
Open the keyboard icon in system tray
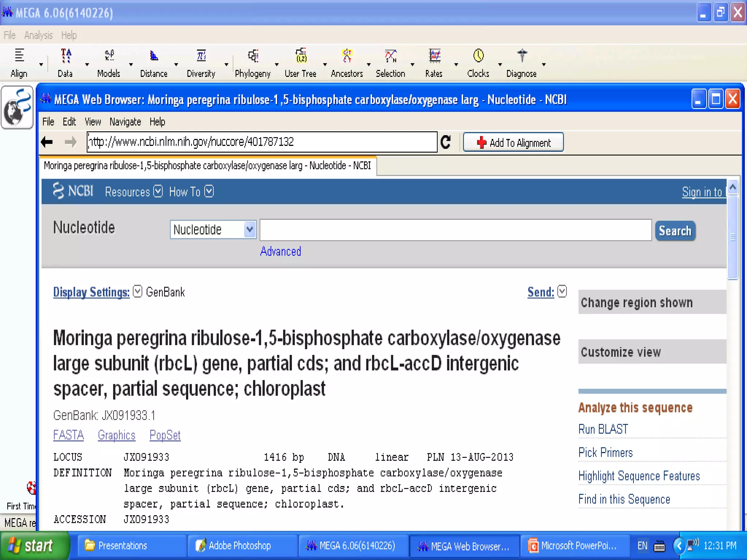pos(659,546)
